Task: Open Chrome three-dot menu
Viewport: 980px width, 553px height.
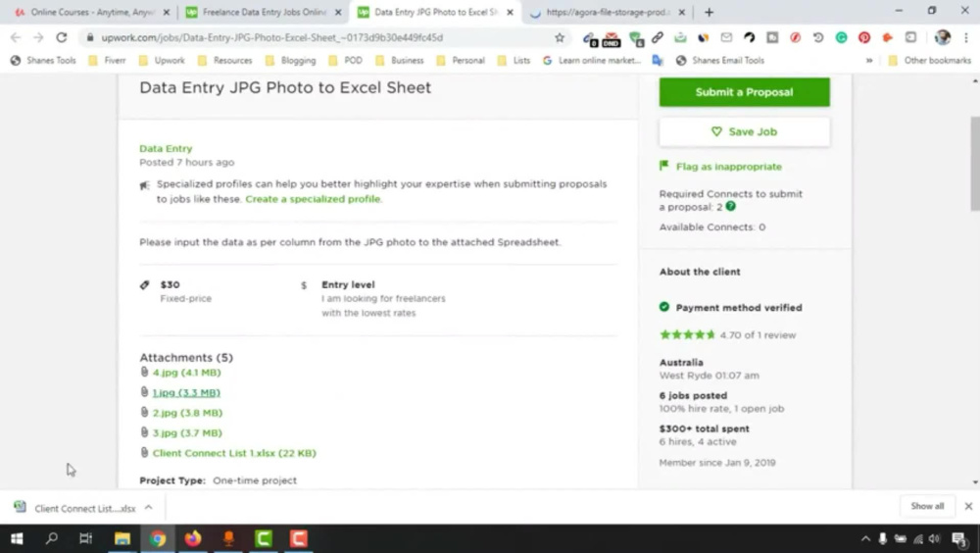Action: click(x=966, y=37)
